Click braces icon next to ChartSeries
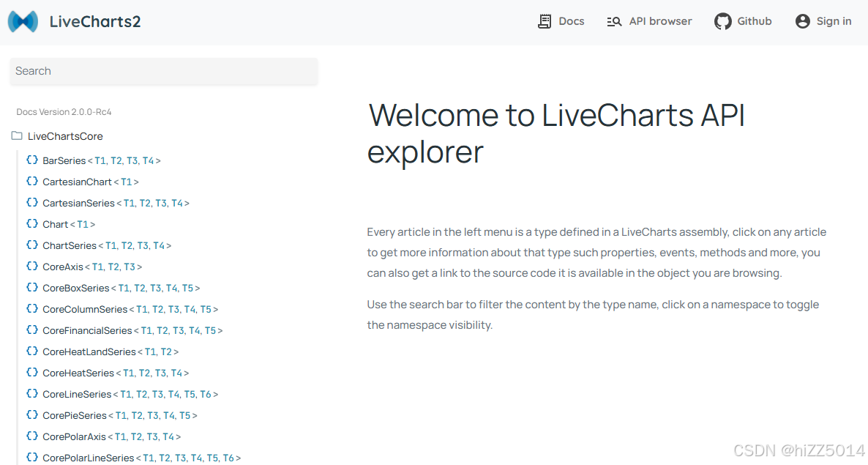868x465 pixels. click(32, 245)
